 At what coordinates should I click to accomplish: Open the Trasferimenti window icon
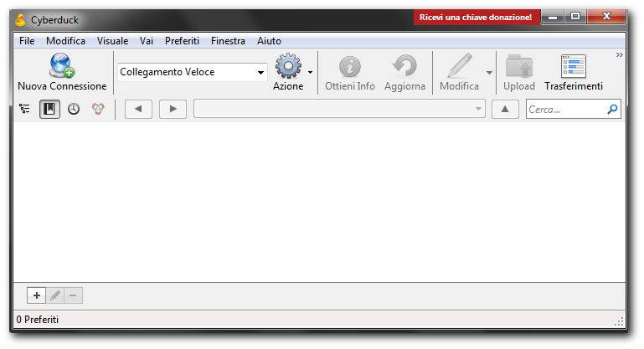pyautogui.click(x=574, y=66)
